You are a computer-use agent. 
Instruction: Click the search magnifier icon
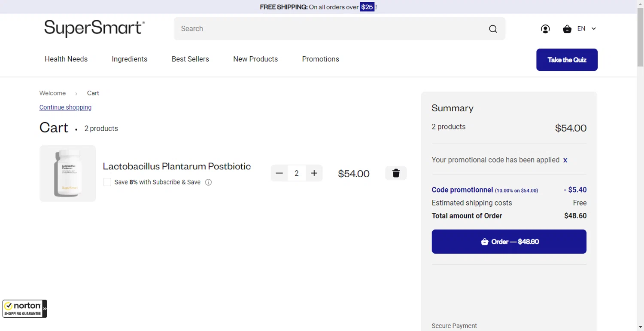coord(493,29)
